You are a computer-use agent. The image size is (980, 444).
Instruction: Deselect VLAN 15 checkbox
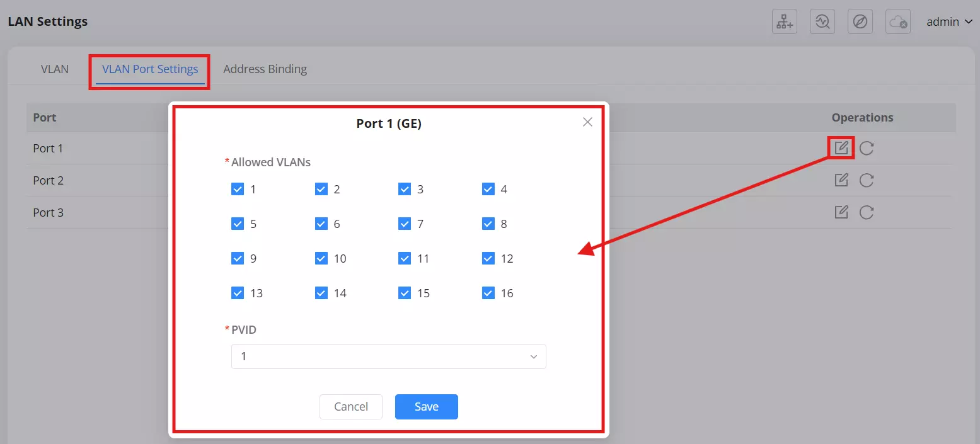tap(405, 293)
